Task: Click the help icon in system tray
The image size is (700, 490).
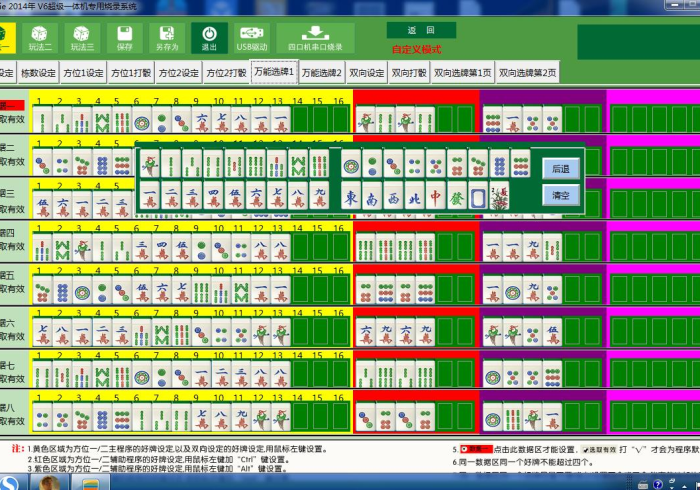Action: tap(658, 483)
